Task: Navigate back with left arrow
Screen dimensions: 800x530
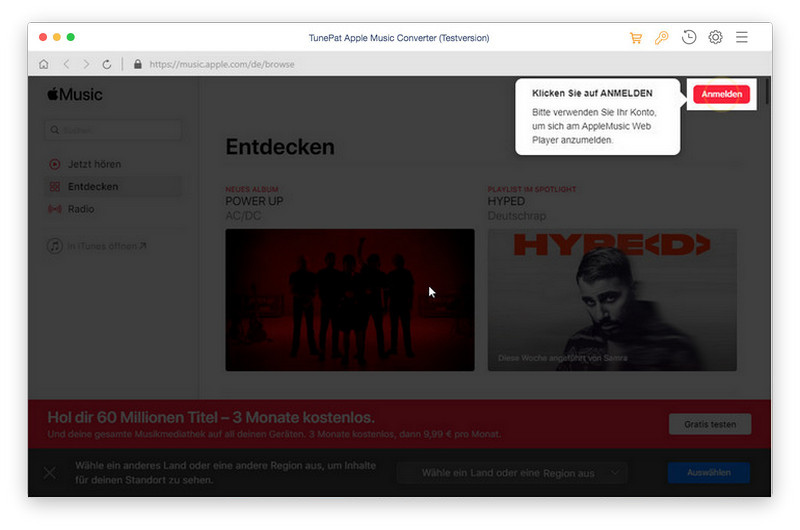Action: pyautogui.click(x=66, y=64)
